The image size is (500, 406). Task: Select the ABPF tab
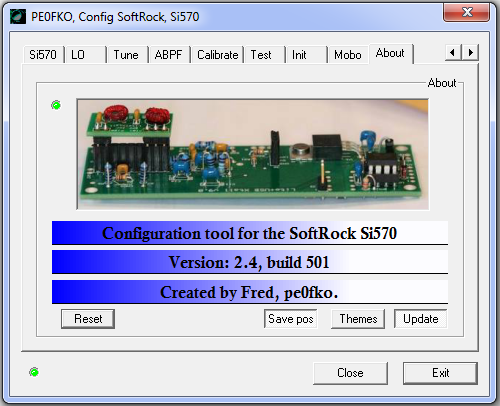click(x=170, y=55)
